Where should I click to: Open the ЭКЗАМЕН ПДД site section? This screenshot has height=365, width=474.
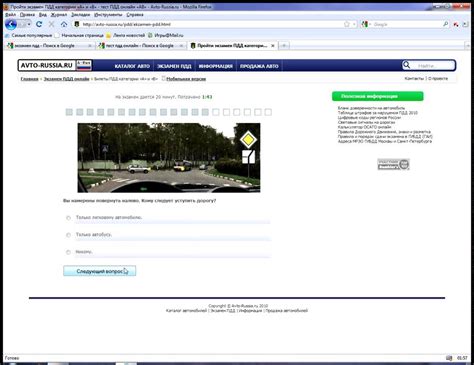(174, 66)
